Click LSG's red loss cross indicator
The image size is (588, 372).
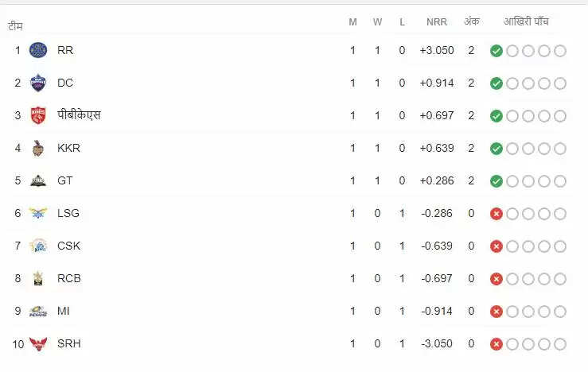[x=496, y=214]
